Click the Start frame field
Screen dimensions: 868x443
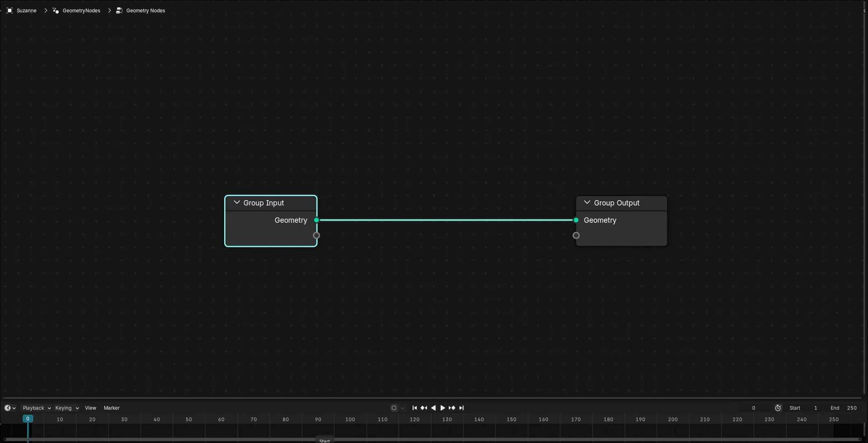[803, 408]
